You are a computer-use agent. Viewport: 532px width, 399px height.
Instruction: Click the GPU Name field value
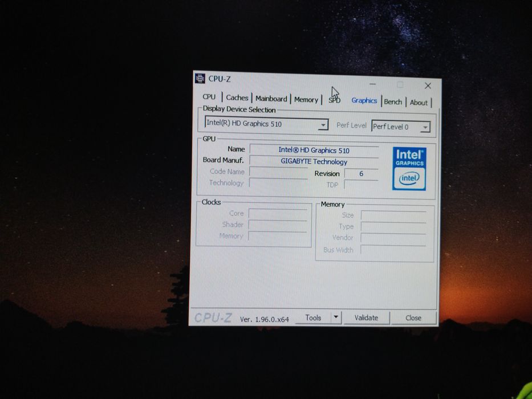(x=314, y=150)
